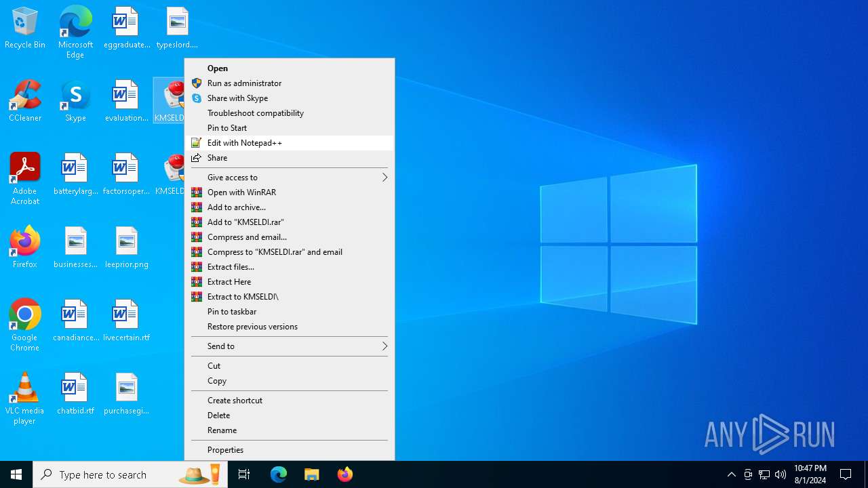
Task: Select the livecertain.rtf file icon
Action: (126, 321)
